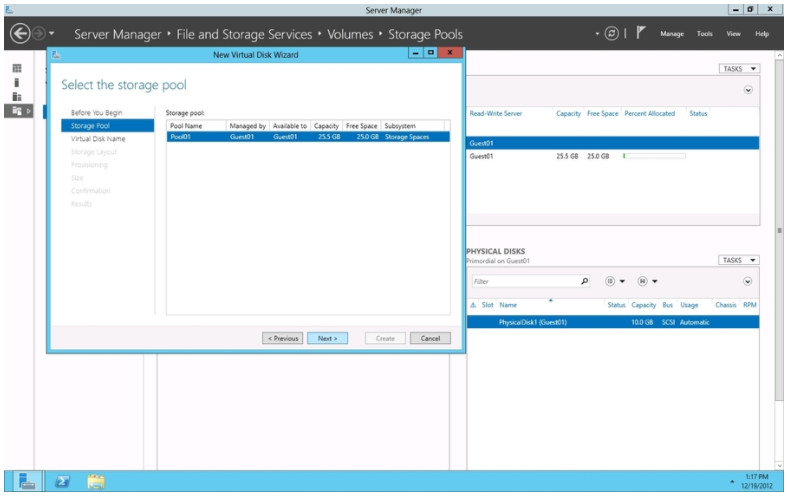Screen dimensions: 787x498
Task: Sort physical disks by Slot column
Action: point(487,305)
